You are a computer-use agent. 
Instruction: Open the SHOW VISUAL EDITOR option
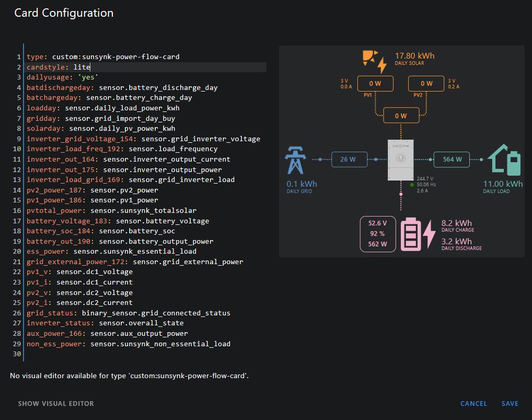point(56,403)
